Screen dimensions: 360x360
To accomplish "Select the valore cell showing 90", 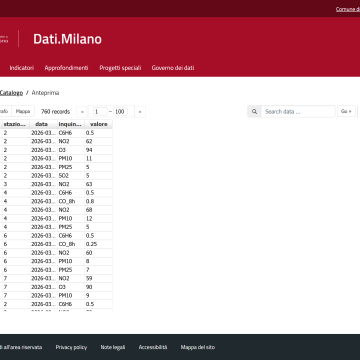I will [98, 287].
